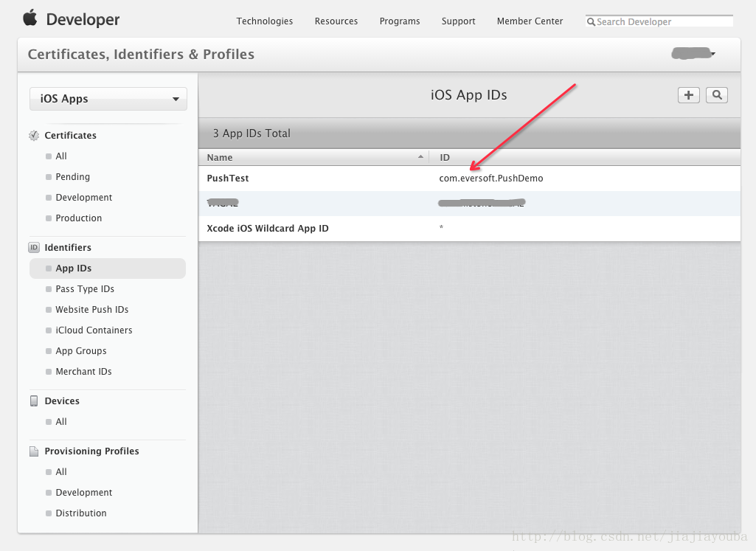Select the PushTest app row

coord(469,179)
